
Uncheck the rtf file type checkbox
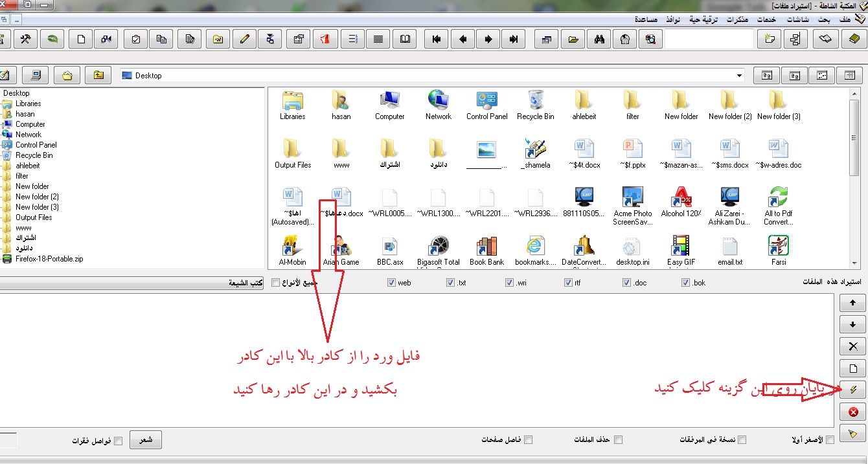tap(568, 283)
